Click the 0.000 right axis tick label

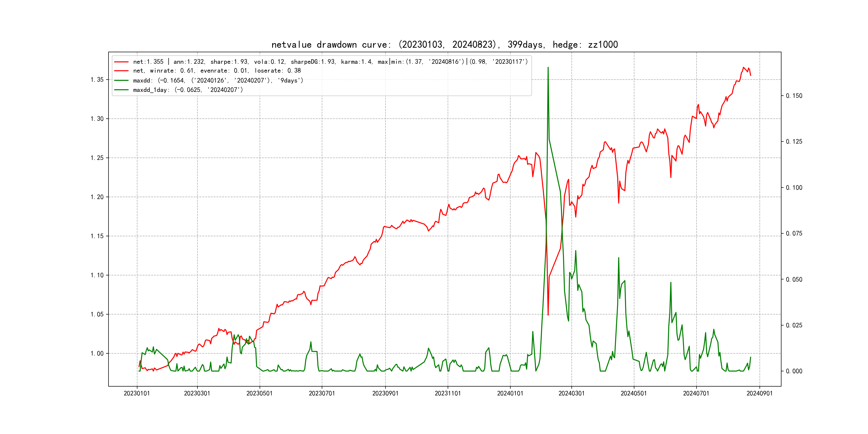[794, 371]
